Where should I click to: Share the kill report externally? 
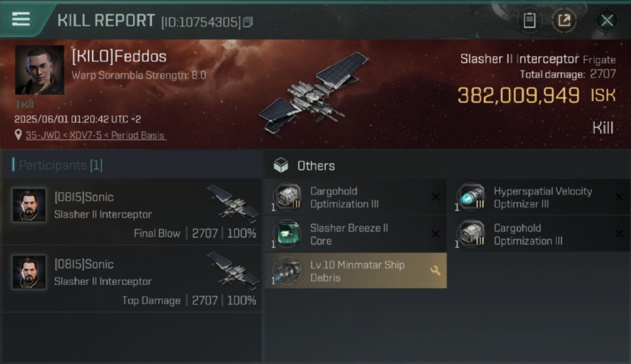(564, 20)
